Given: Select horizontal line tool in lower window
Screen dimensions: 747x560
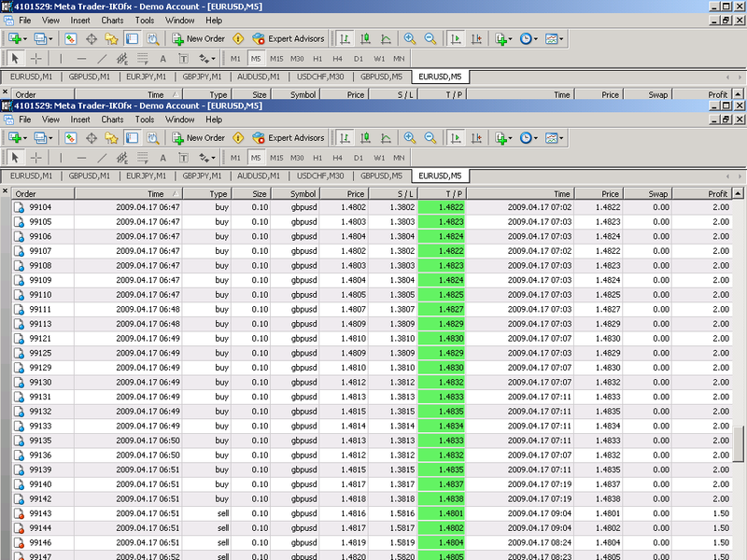Looking at the screenshot, I should tap(81, 158).
